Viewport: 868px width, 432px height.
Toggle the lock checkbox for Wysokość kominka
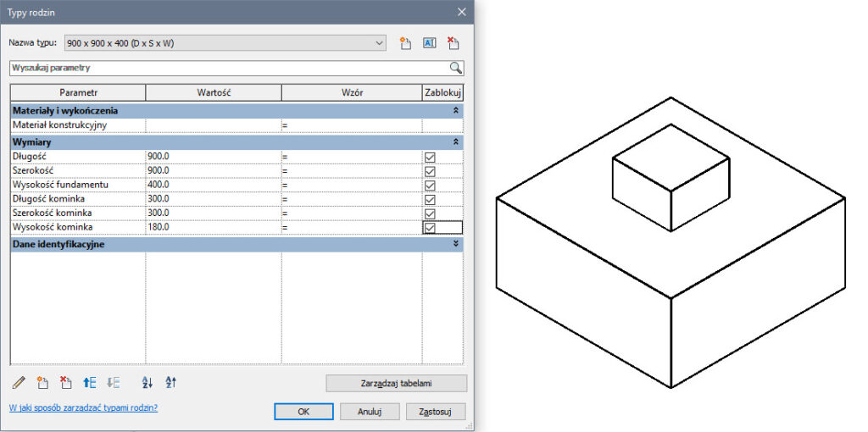(430, 228)
